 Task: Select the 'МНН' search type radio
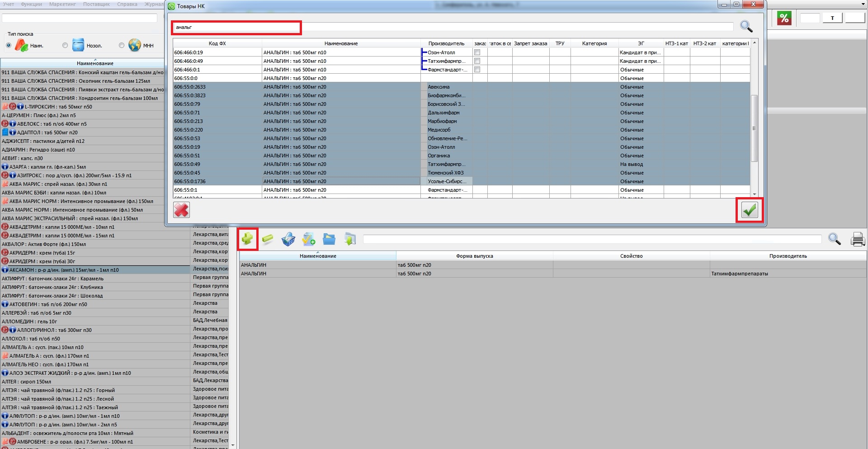click(122, 45)
